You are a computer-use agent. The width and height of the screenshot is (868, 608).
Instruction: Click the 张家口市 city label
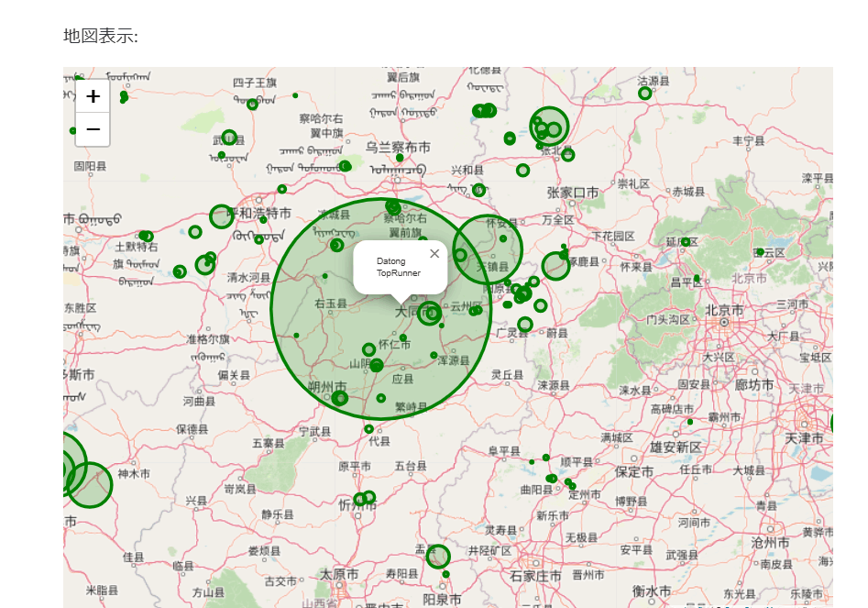[572, 193]
